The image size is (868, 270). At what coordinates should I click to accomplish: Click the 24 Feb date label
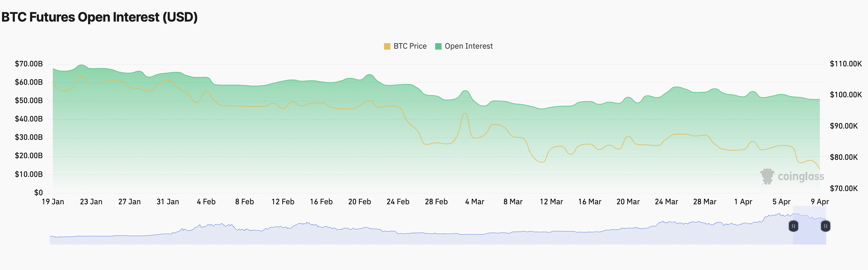[x=398, y=202]
